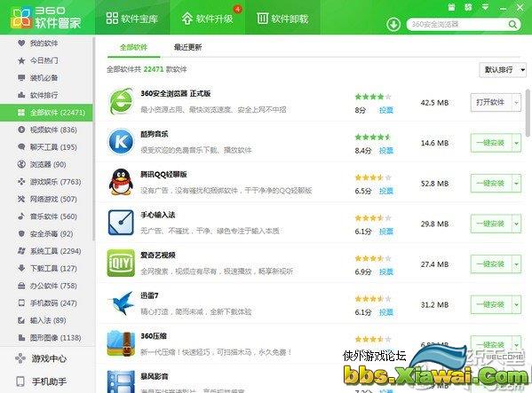Open 游戏中心 in the sidebar
This screenshot has height=393, width=532.
42,358
